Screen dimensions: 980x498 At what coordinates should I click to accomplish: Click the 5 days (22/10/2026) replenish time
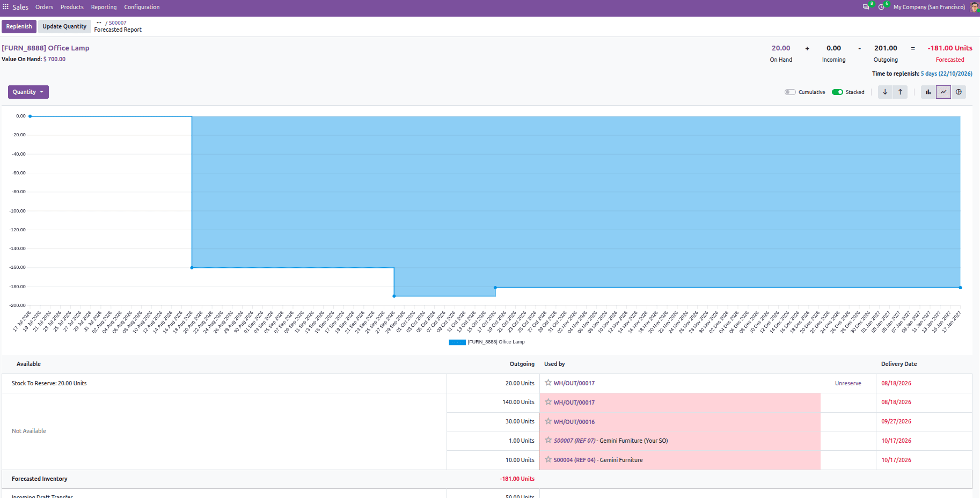click(946, 74)
